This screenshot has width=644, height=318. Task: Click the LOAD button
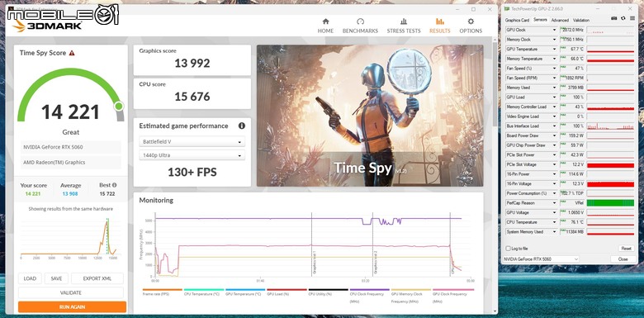(30, 278)
